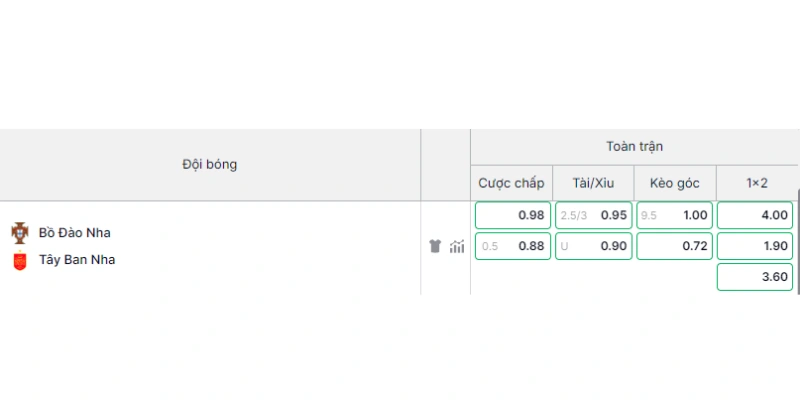Select the Kèo góc column header
The height and width of the screenshot is (400, 800).
(675, 183)
